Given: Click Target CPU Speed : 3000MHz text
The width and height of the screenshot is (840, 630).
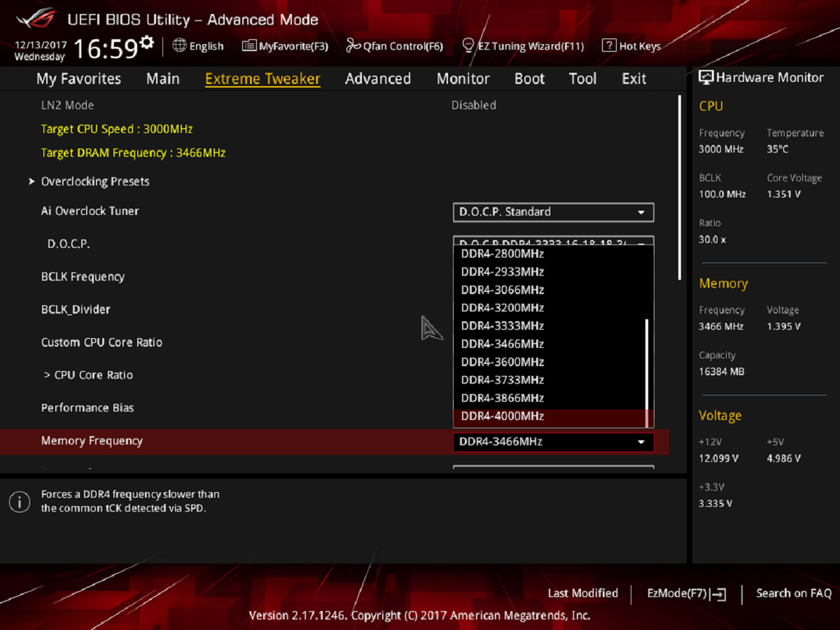Looking at the screenshot, I should 117,129.
